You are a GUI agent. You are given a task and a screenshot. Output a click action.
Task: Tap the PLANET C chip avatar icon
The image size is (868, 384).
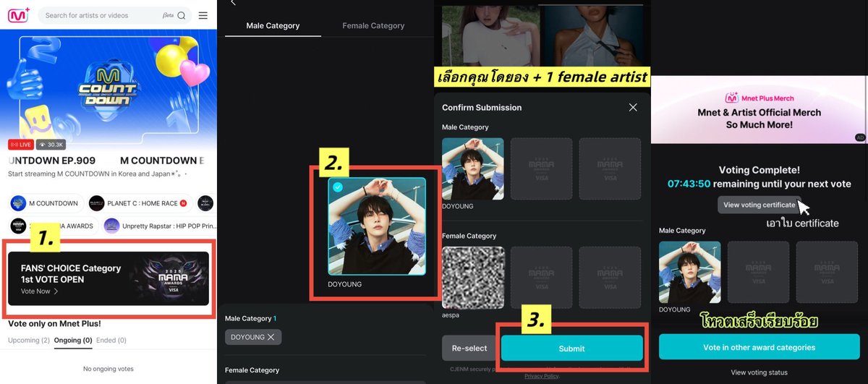[x=97, y=203]
